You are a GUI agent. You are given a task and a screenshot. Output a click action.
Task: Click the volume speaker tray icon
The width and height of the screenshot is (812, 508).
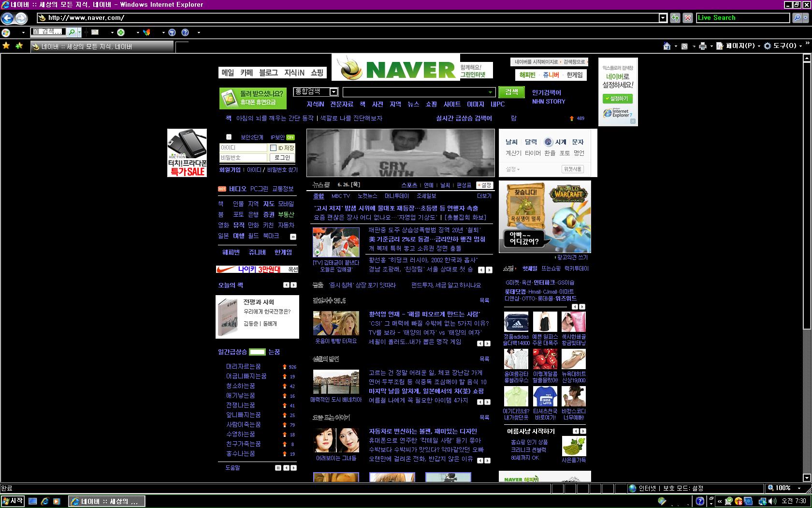772,501
